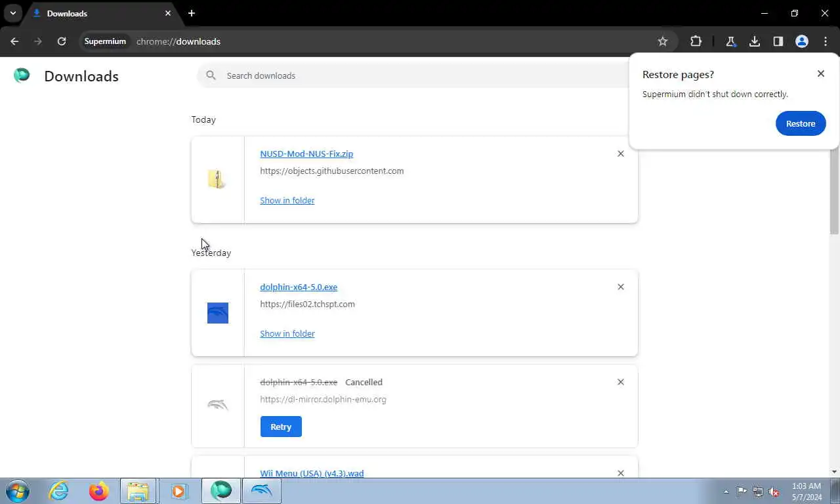Click the muted volume tray icon
The width and height of the screenshot is (840, 504).
(x=774, y=492)
